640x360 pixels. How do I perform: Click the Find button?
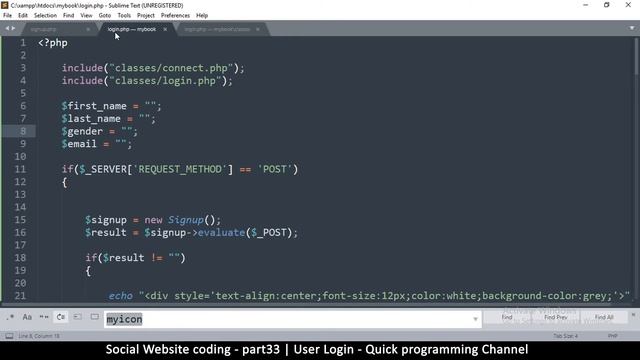pos(507,317)
